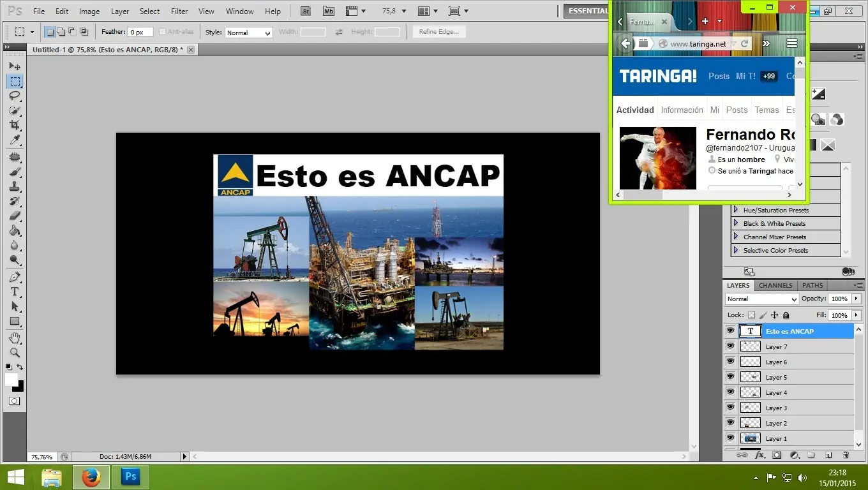This screenshot has width=868, height=490.
Task: Select the Zoom tool in the toolbox
Action: pyautogui.click(x=15, y=352)
